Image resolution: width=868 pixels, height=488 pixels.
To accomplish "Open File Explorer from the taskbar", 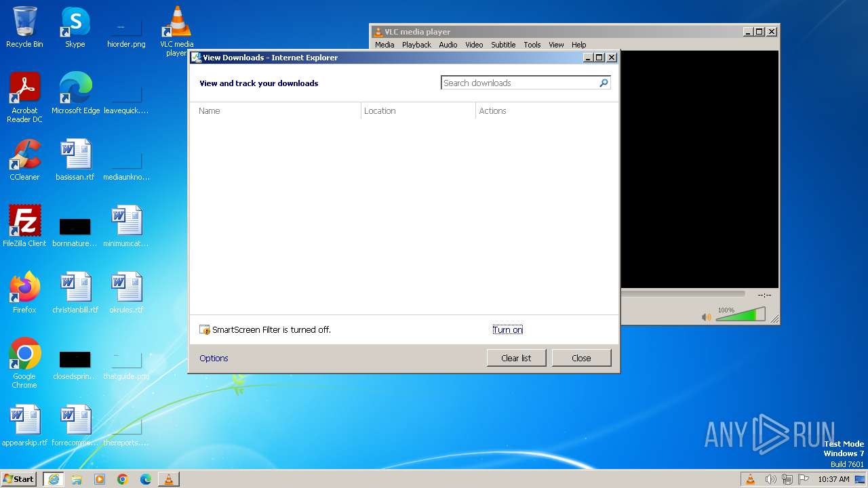I will [x=77, y=479].
